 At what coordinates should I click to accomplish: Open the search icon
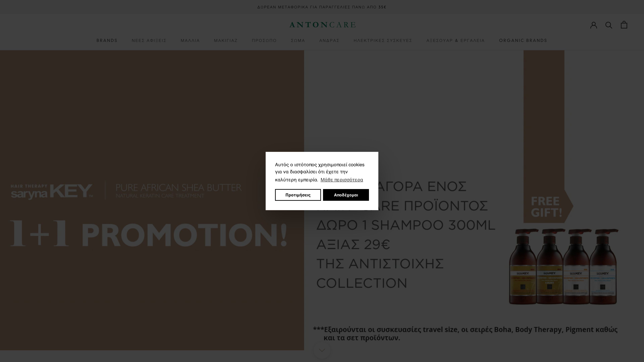click(609, 25)
